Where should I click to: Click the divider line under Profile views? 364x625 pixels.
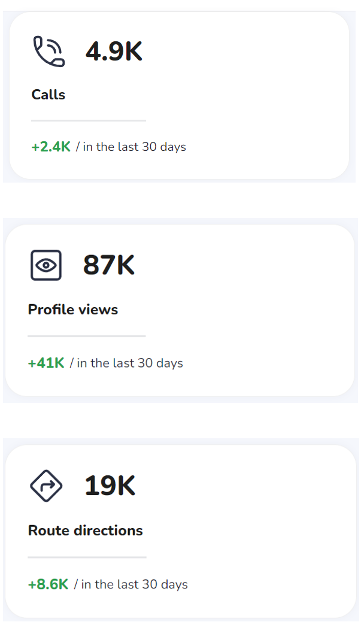click(x=87, y=336)
